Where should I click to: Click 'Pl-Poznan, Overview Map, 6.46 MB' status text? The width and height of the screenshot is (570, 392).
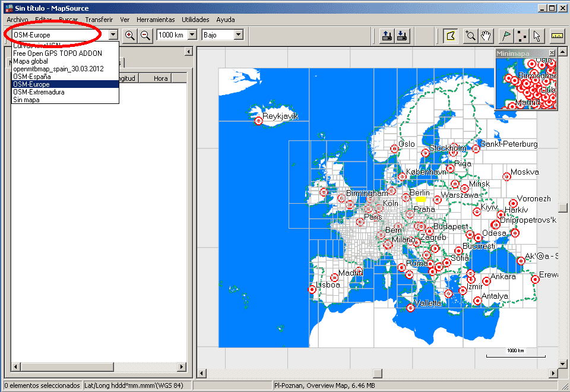tap(325, 385)
